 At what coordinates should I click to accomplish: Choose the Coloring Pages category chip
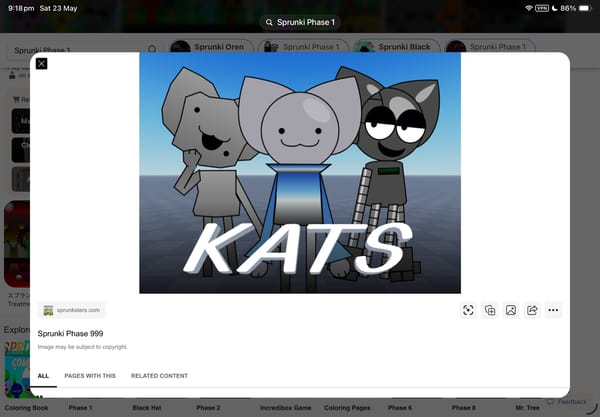pyautogui.click(x=347, y=408)
